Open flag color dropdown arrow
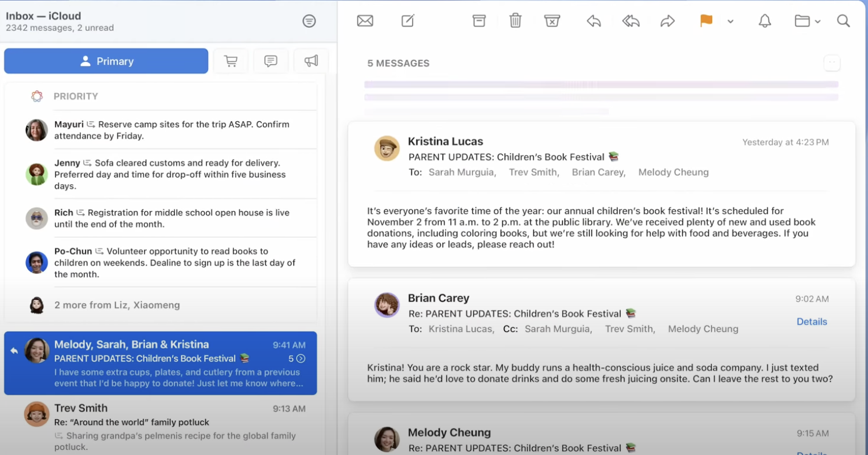868x455 pixels. coord(730,21)
